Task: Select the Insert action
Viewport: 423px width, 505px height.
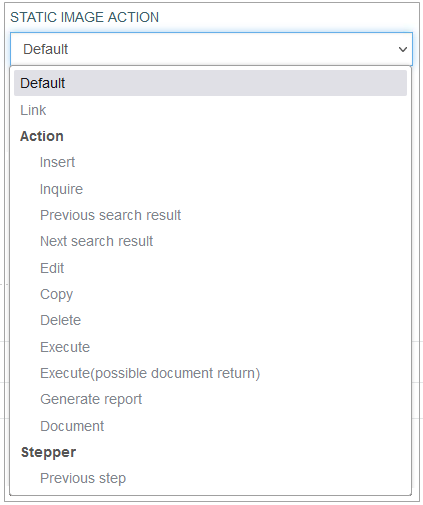Action: click(210, 162)
